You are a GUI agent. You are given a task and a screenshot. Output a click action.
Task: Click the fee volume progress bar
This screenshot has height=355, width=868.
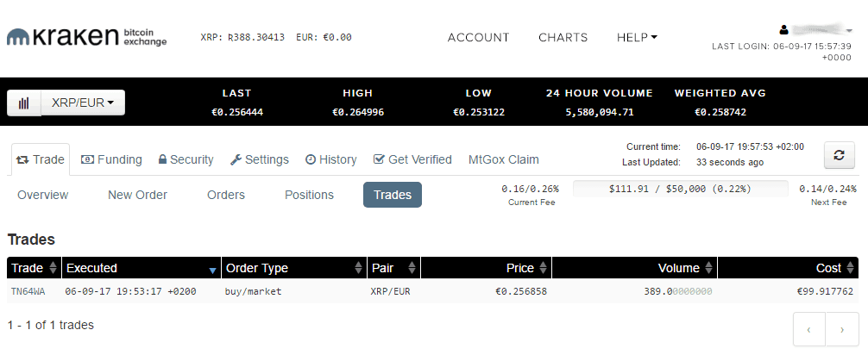click(x=680, y=188)
